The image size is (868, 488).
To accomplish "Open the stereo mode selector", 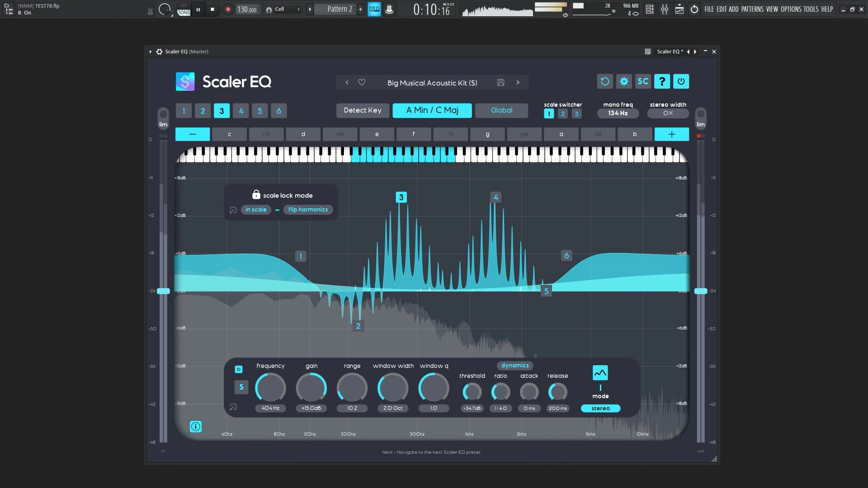I will point(600,408).
